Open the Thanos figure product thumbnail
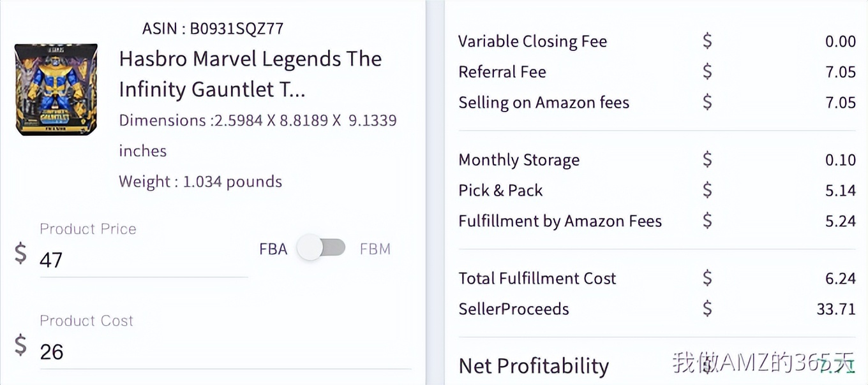Screen dimensions: 868x385 coord(56,87)
